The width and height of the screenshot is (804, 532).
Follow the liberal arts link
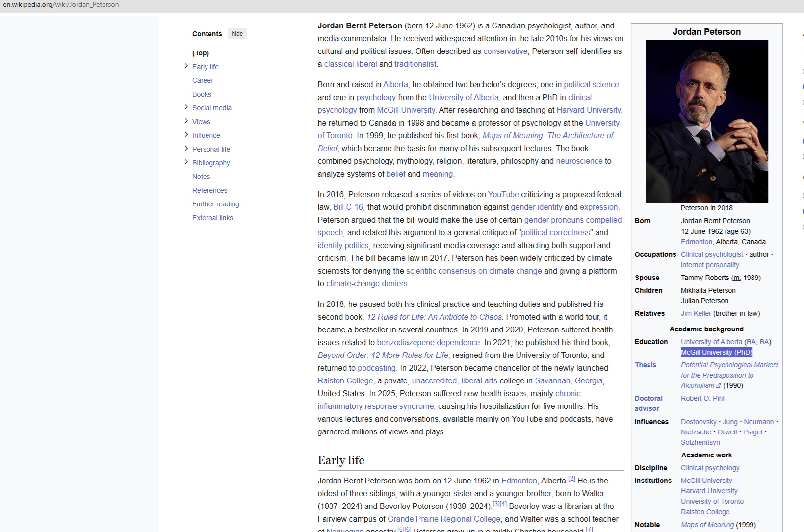479,380
